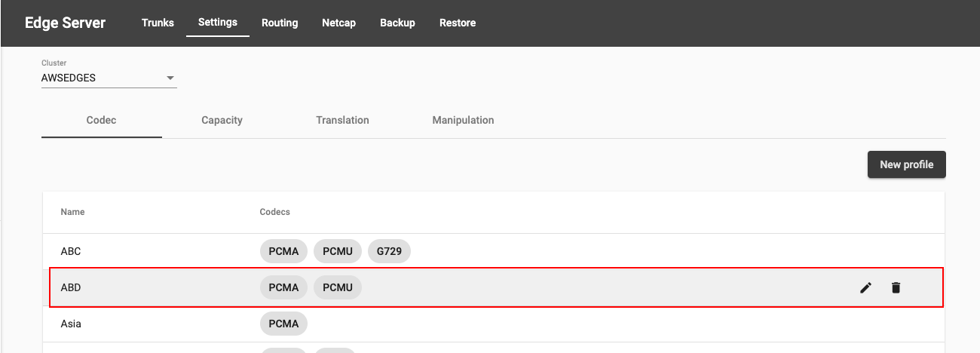Delete the ABD profile using the trash icon
Viewport: 980px width, 353px height.
pos(896,287)
